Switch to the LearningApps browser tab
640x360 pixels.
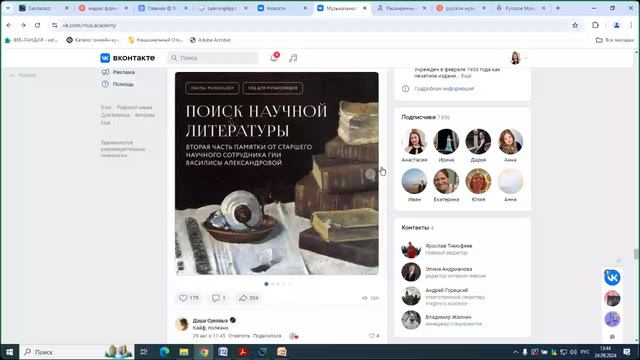point(223,8)
